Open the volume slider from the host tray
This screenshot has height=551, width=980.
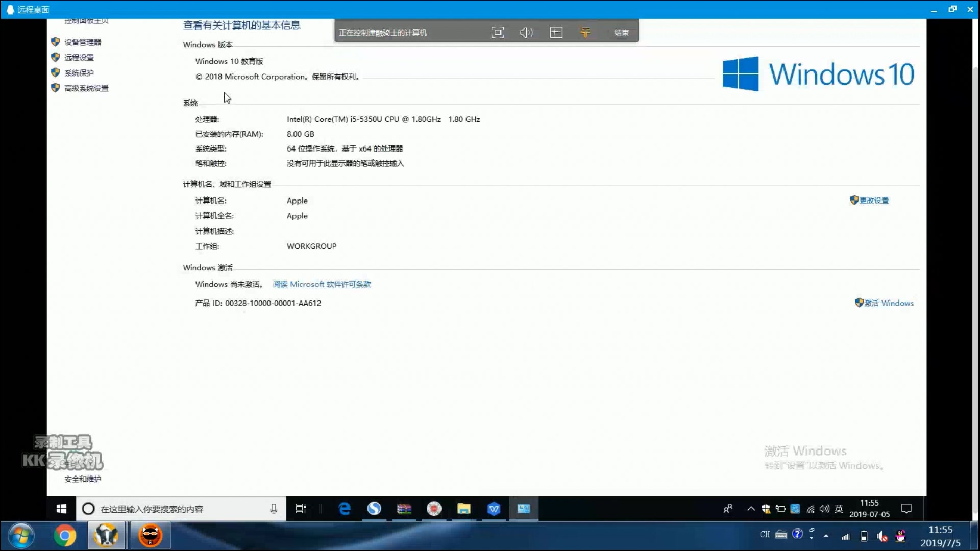pyautogui.click(x=881, y=536)
